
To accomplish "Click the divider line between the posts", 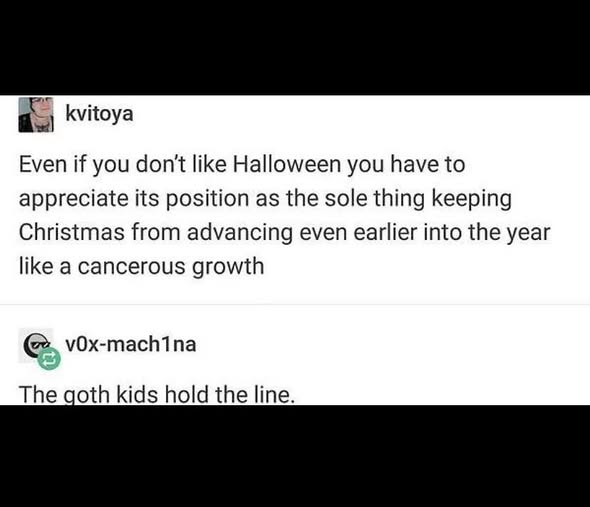I will [x=295, y=305].
